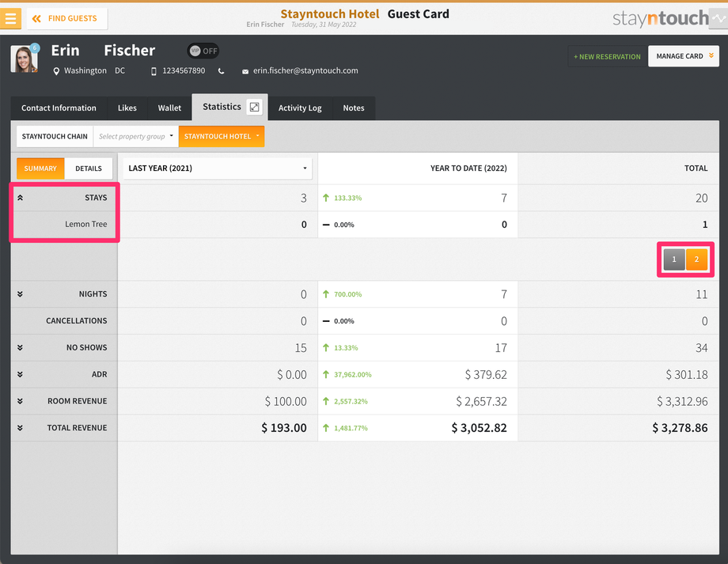Open the Activity Log tab
The image size is (728, 564).
[x=300, y=108]
